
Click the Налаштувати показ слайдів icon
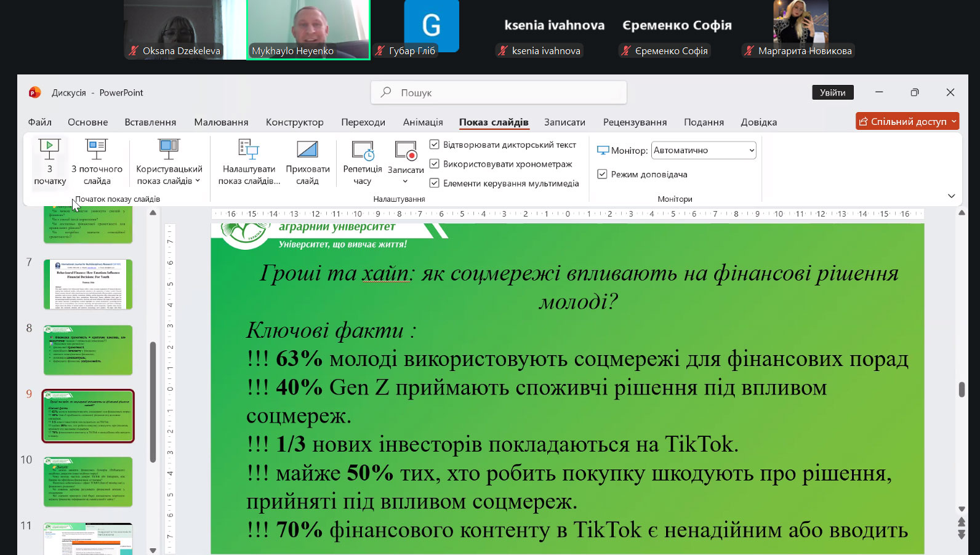(249, 150)
